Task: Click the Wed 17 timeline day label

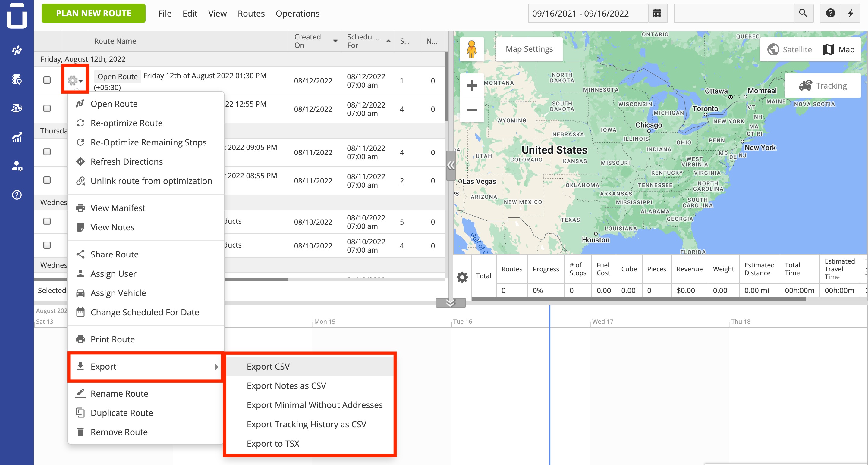Action: coord(602,322)
